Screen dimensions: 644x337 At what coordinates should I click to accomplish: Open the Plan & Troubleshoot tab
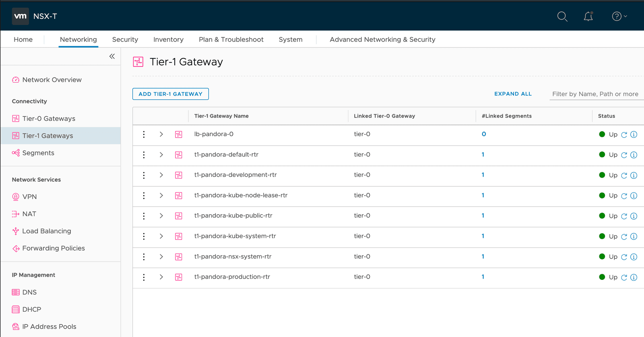coord(231,39)
